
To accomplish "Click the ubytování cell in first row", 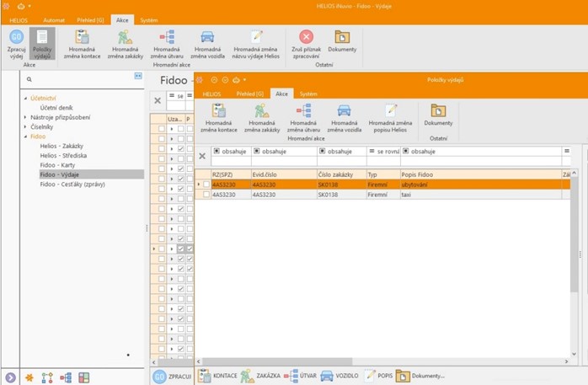I will click(x=481, y=184).
